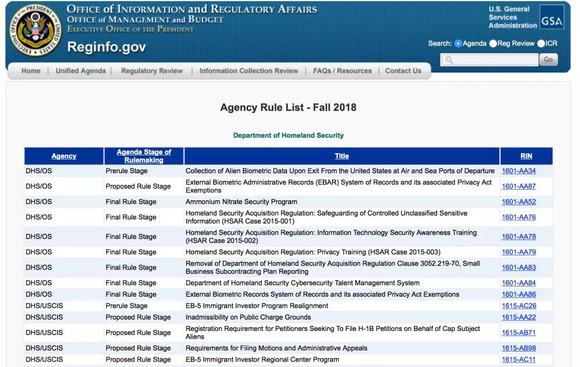Open the Unified Agenda menu
Viewport: 580px width, 367px height.
coord(81,71)
